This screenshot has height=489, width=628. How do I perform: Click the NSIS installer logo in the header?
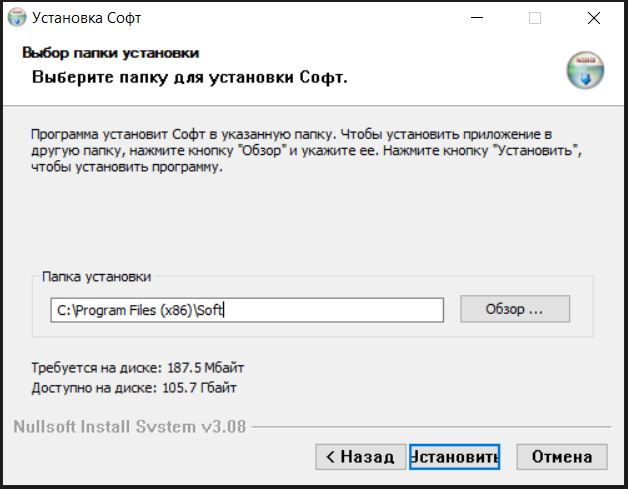tap(585, 70)
